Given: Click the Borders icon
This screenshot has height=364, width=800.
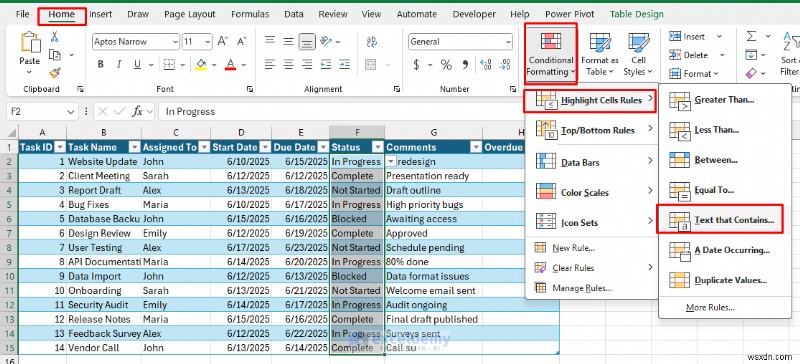Looking at the screenshot, I should coord(168,65).
